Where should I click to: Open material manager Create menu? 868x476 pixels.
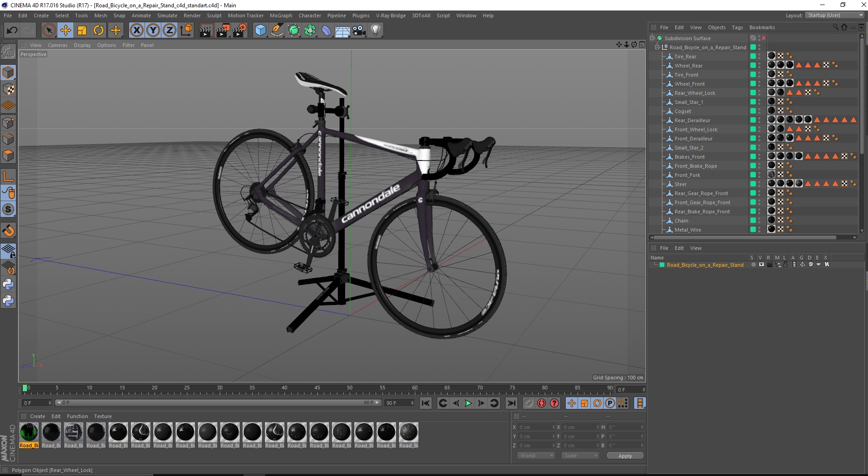point(37,416)
